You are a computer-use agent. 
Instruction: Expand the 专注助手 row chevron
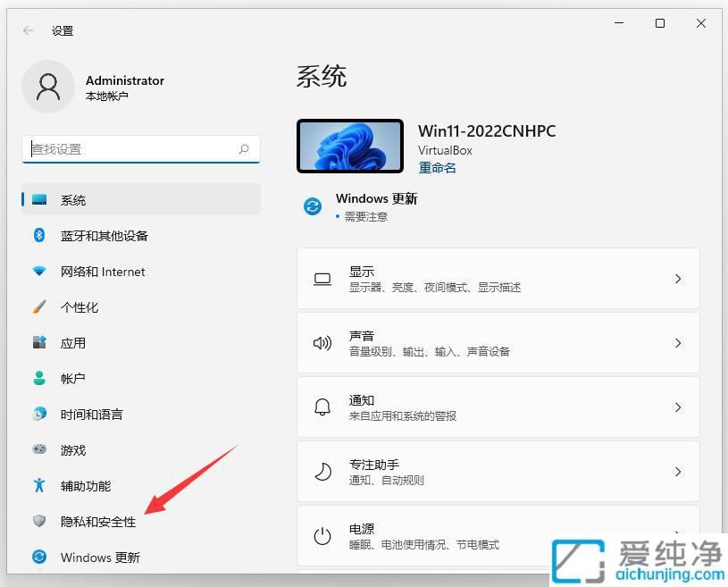[676, 472]
